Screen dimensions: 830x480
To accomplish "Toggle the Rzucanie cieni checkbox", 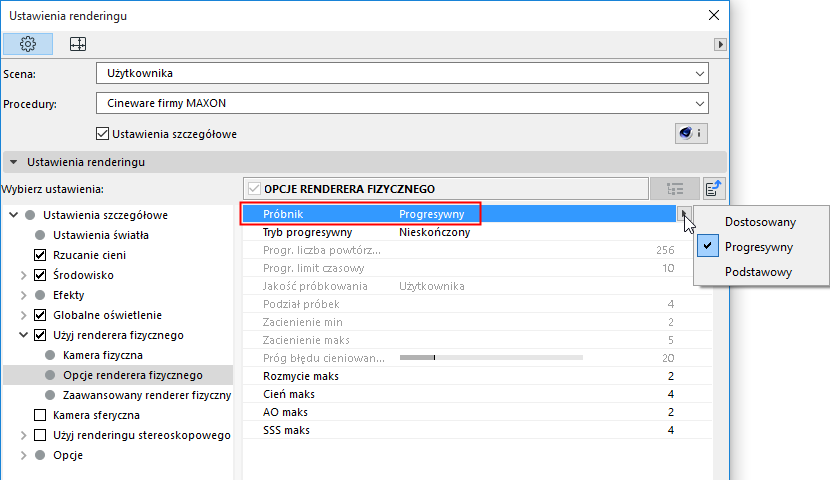I will (x=40, y=255).
